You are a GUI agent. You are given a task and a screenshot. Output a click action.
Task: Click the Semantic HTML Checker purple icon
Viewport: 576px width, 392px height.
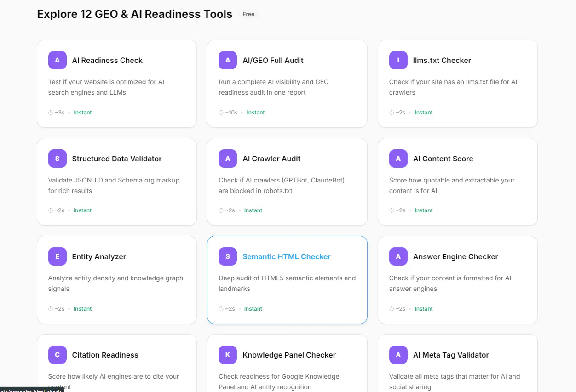coord(228,256)
